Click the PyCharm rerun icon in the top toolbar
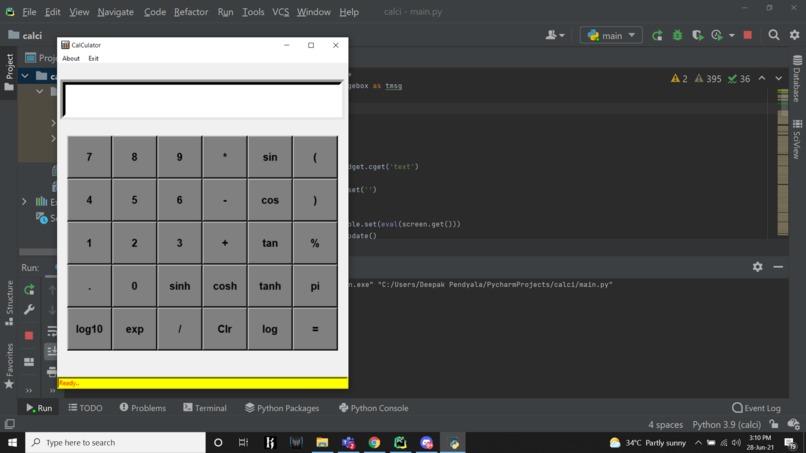Viewport: 806px width, 453px height. (657, 35)
